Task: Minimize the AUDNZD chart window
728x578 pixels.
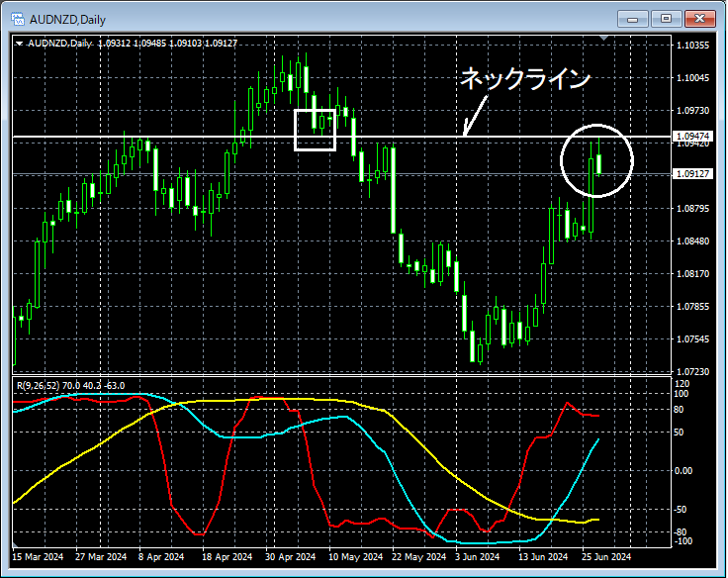Action: click(632, 19)
